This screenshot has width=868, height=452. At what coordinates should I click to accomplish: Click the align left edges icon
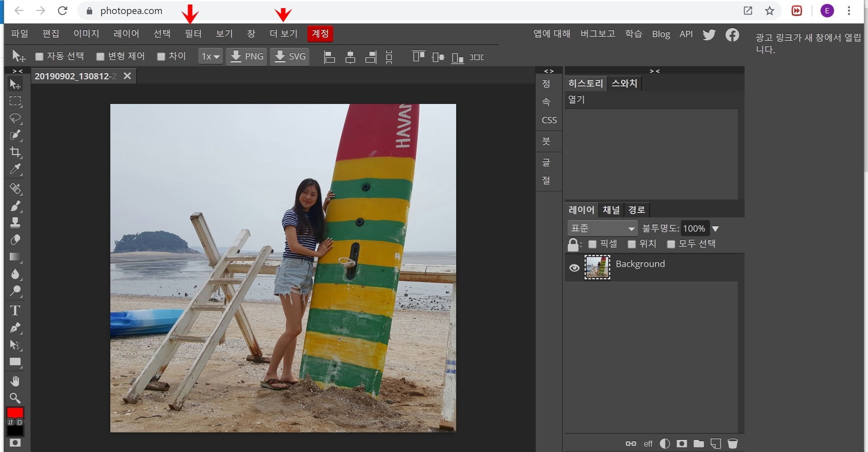(330, 57)
